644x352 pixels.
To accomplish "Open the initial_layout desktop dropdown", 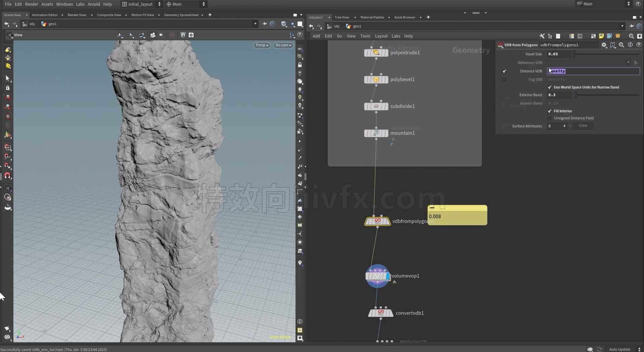I will click(142, 4).
